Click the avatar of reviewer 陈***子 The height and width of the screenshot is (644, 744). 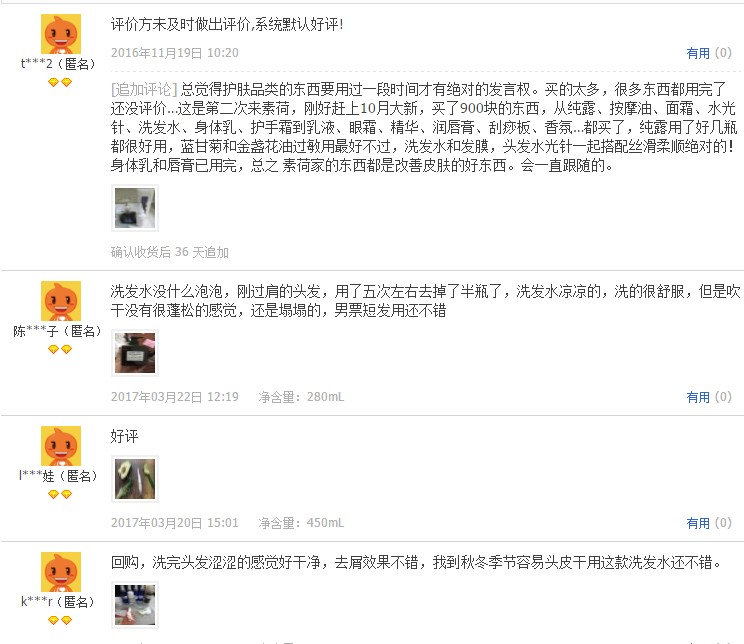[61, 301]
